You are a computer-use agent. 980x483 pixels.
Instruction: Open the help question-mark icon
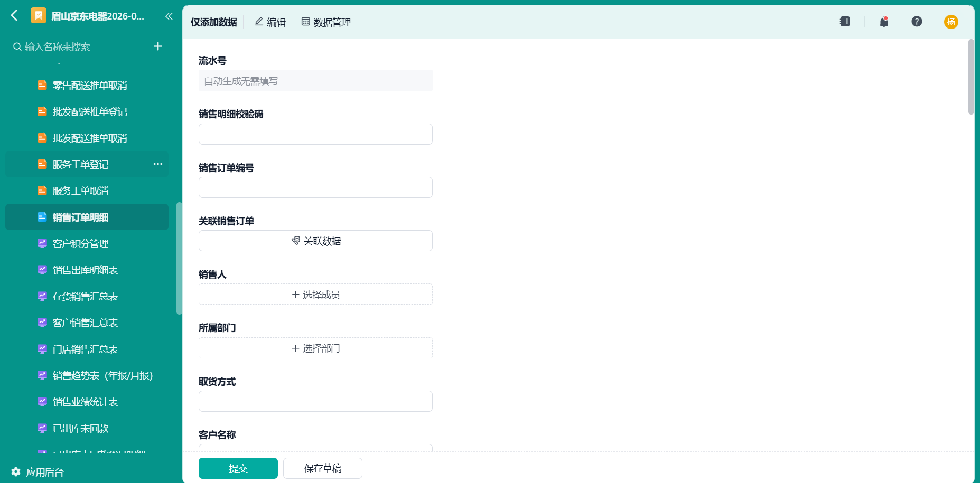(917, 22)
